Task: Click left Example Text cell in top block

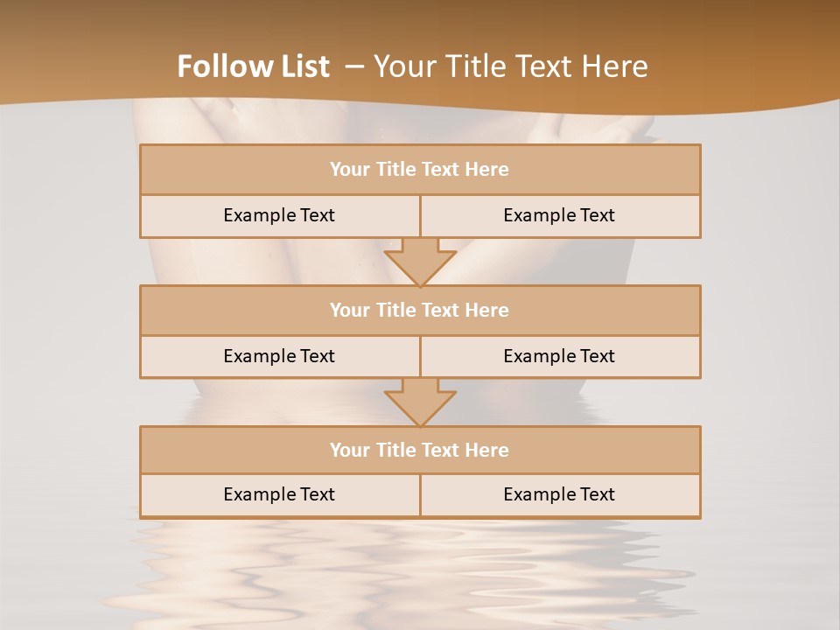Action: [x=279, y=215]
